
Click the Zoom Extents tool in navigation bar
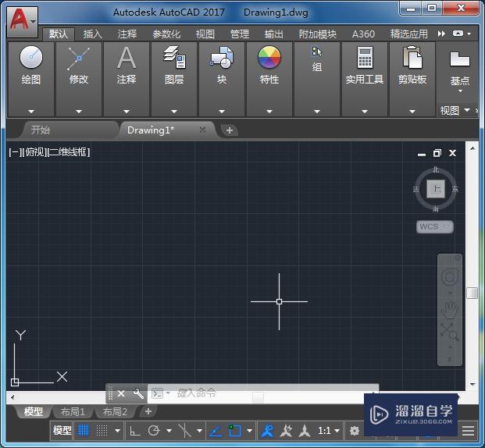coord(450,332)
